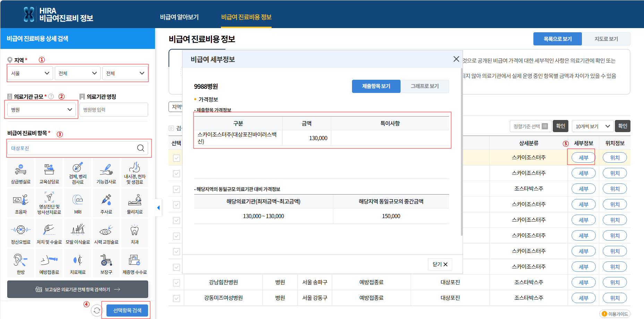Switch to 목록으로 보기 tab
Screen dimensions: 644x319
coord(558,39)
